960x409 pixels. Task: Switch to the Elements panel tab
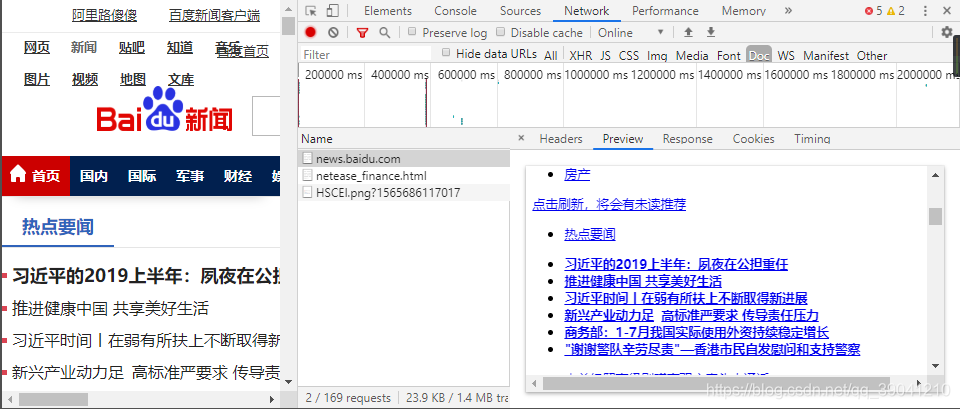tap(388, 11)
